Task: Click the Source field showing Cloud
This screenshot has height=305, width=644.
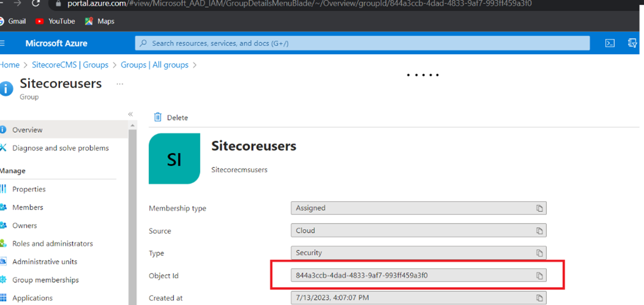Action: coord(419,231)
